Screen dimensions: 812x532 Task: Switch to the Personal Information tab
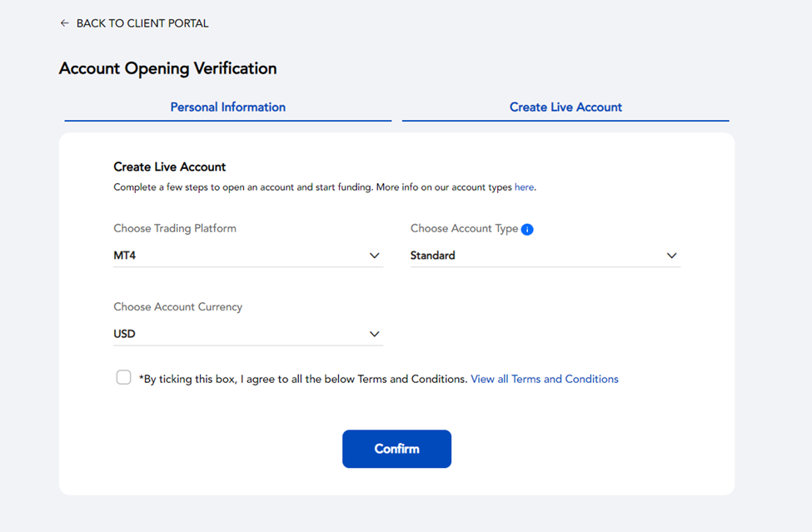tap(228, 107)
